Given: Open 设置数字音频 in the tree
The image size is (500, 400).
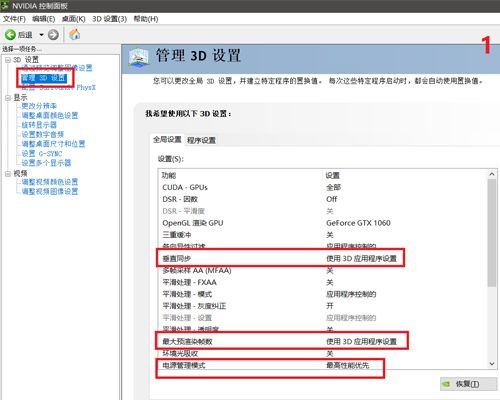Looking at the screenshot, I should 43,134.
